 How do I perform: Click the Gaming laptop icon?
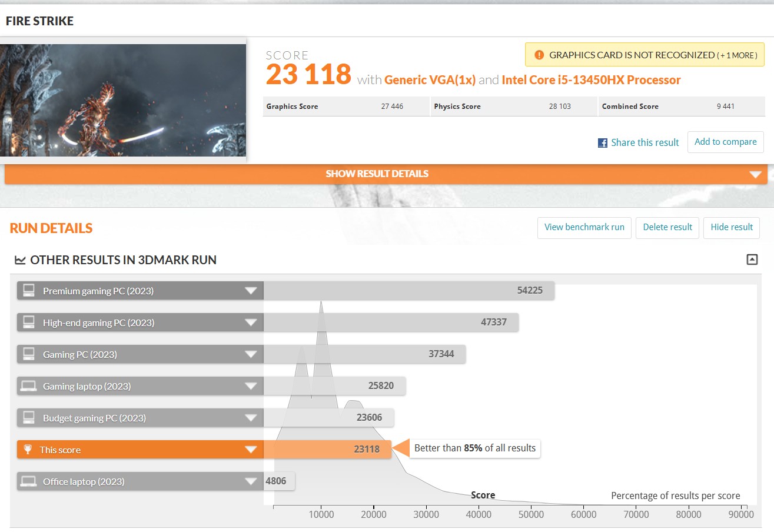pyautogui.click(x=28, y=386)
